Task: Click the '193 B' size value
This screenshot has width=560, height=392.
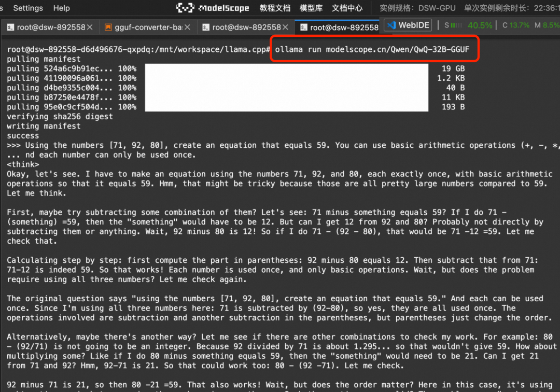Action: pyautogui.click(x=453, y=107)
